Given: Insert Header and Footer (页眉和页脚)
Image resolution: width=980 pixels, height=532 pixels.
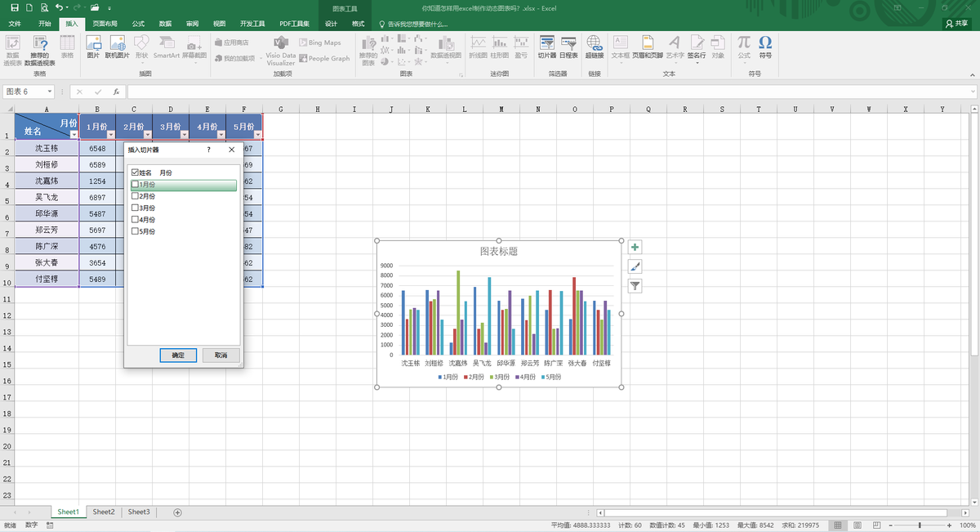Looking at the screenshot, I should tap(647, 48).
